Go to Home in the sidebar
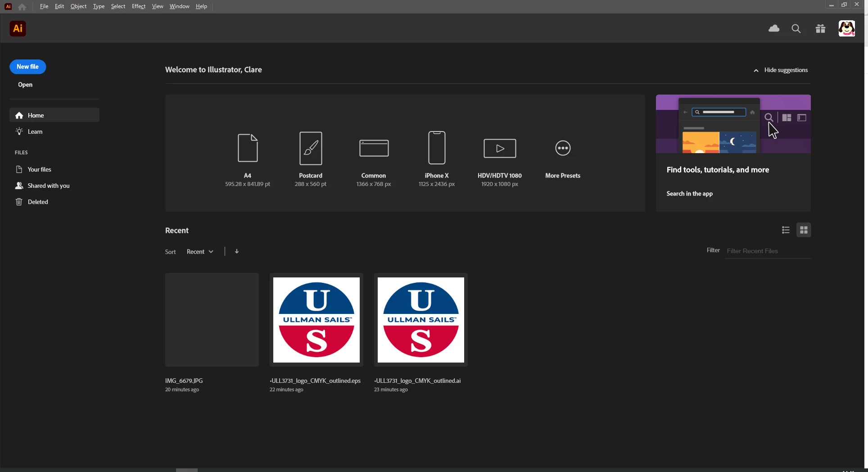The image size is (868, 472). click(54, 115)
